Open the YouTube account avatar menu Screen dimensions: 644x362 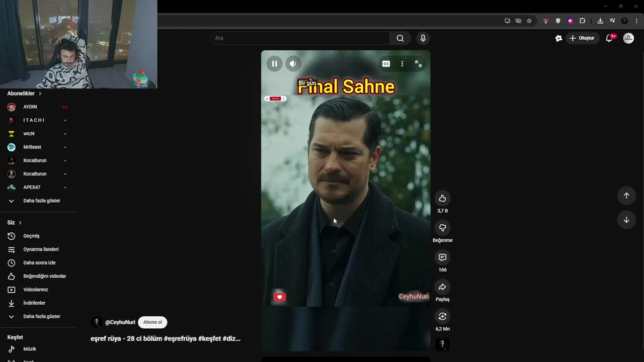tap(628, 38)
